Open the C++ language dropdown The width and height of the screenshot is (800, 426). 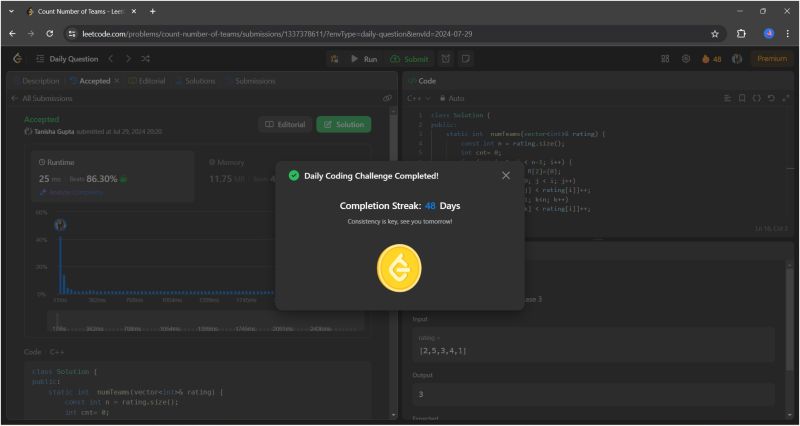point(419,98)
